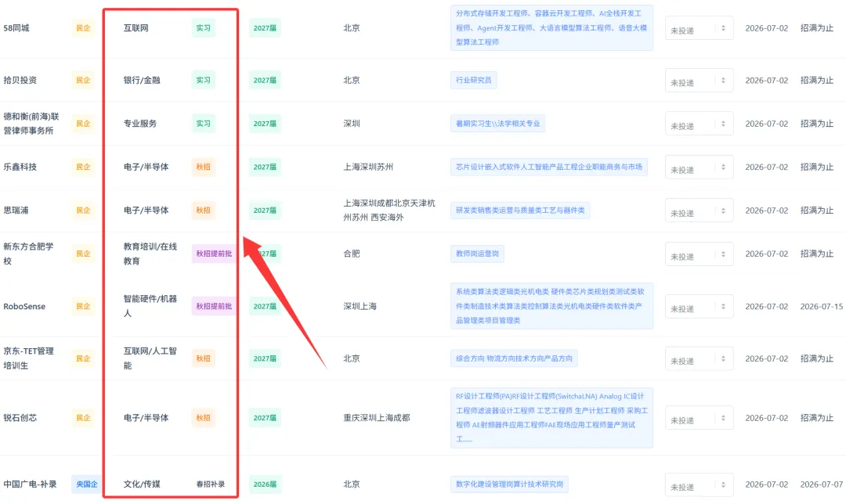Click the 秋招 tag in the 锐石创芯 row
The width and height of the screenshot is (846, 504).
pos(204,418)
